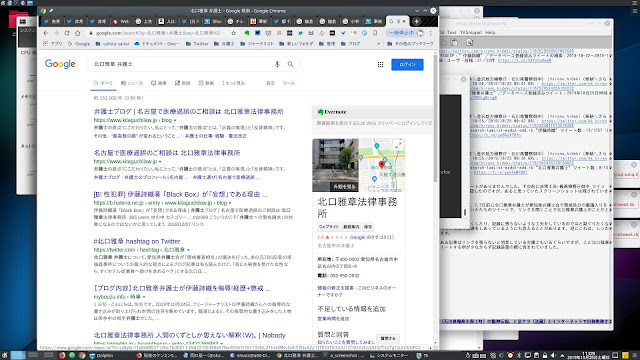The image size is (640, 360).
Task: Expand the bookmarks overflow chevron
Action: tap(378, 43)
